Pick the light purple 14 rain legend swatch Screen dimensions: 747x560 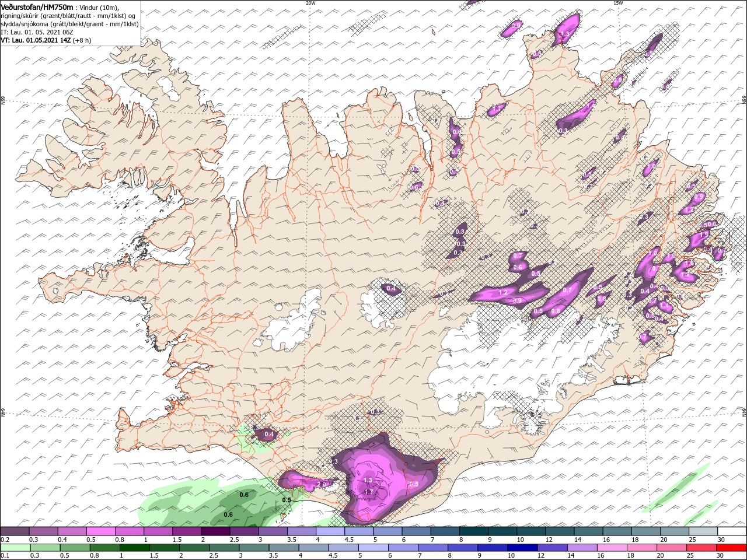pos(582,548)
